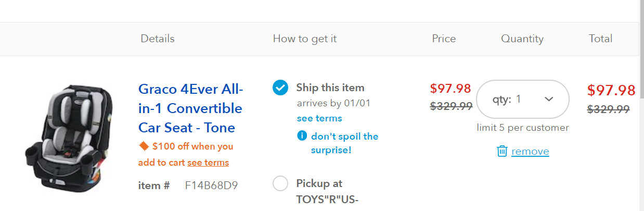Click the Details column header
The height and width of the screenshot is (211, 644).
pos(158,39)
